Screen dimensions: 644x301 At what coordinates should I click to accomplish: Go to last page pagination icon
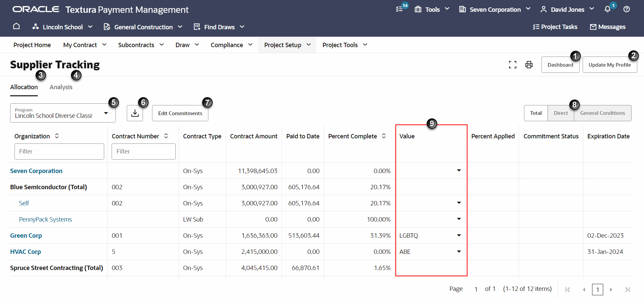(x=627, y=290)
